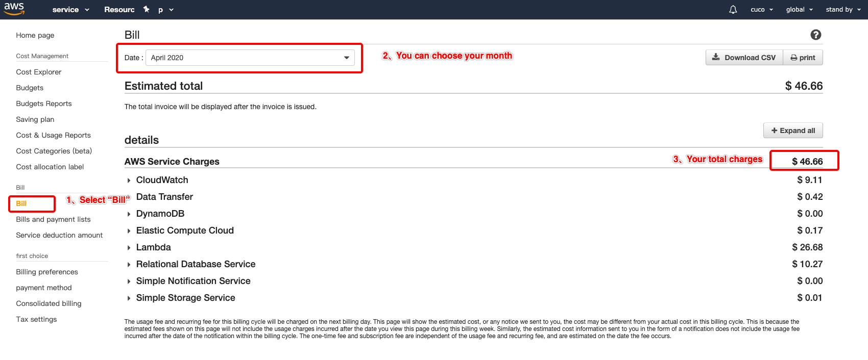The width and height of the screenshot is (868, 360).
Task: Open Saving plan in sidebar
Action: coord(35,119)
